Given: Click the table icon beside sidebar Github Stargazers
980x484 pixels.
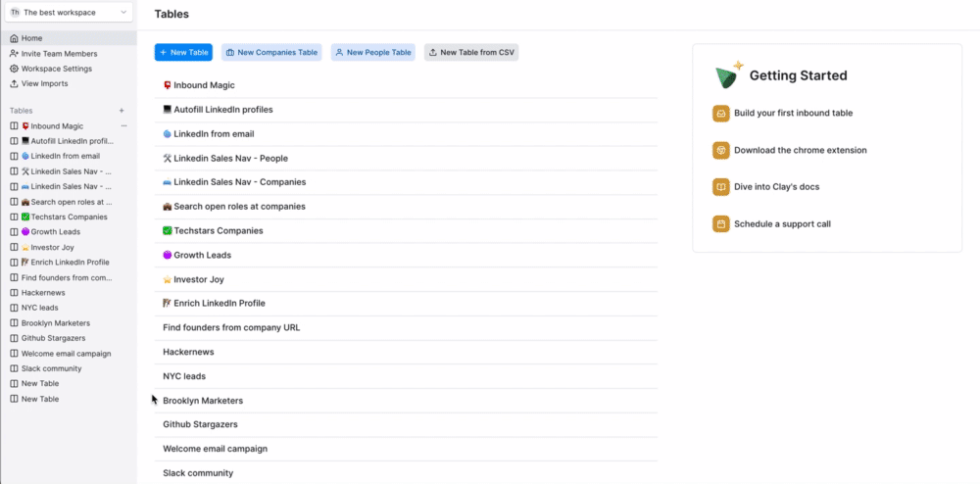Looking at the screenshot, I should 15,338.
